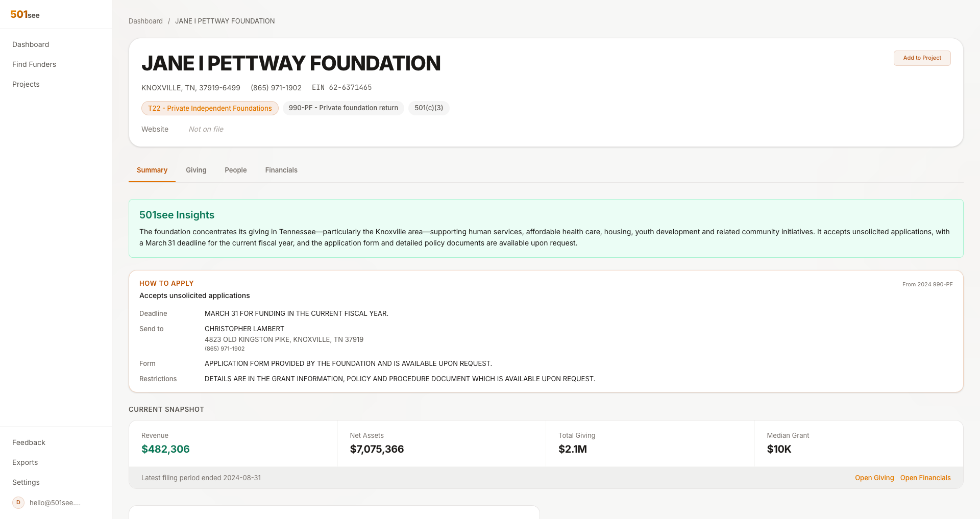Click the 501see Insights heading
This screenshot has width=980, height=519.
point(177,215)
